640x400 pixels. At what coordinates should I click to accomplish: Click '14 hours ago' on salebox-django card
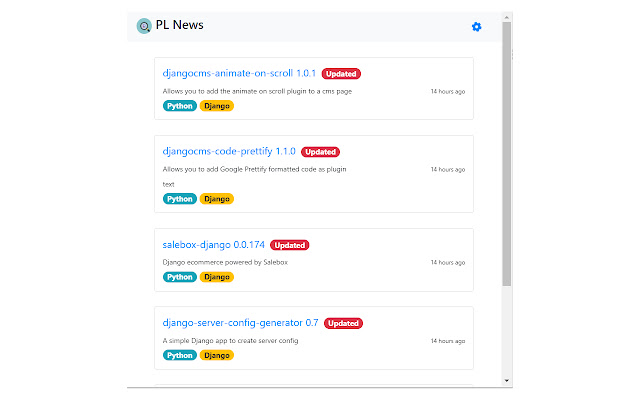448,262
